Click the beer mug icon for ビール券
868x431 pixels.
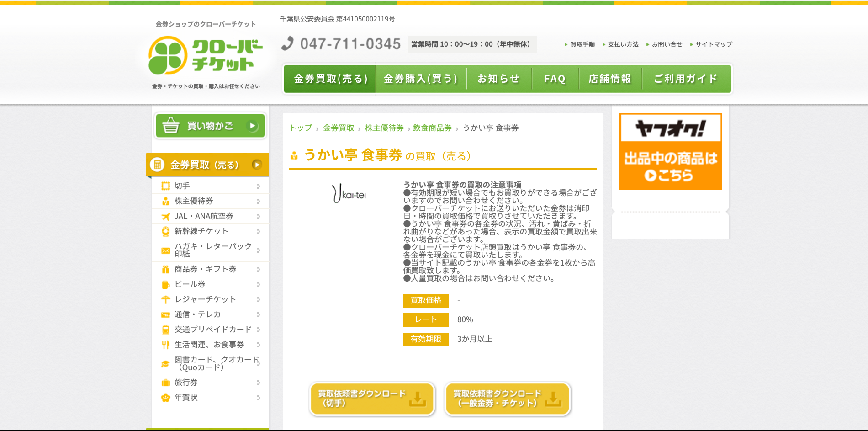tap(165, 284)
